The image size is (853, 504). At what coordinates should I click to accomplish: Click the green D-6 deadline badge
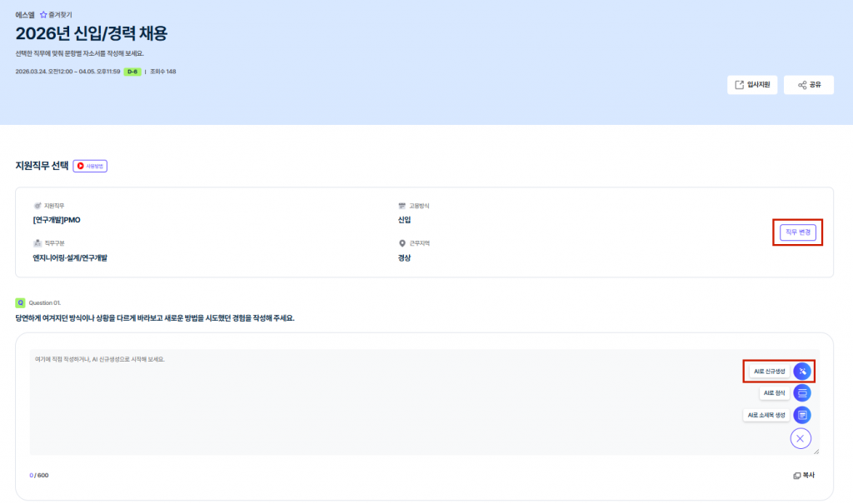[132, 72]
